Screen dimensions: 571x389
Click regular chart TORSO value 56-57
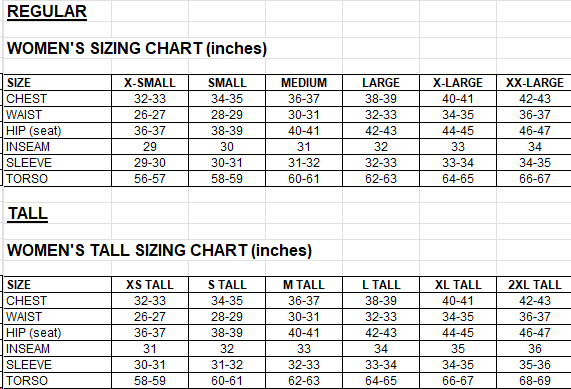pyautogui.click(x=150, y=179)
